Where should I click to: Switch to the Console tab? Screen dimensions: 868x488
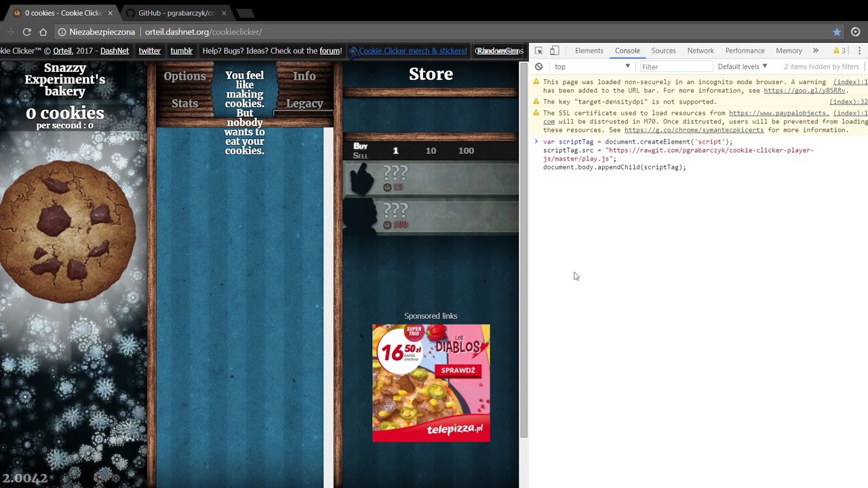pyautogui.click(x=627, y=51)
